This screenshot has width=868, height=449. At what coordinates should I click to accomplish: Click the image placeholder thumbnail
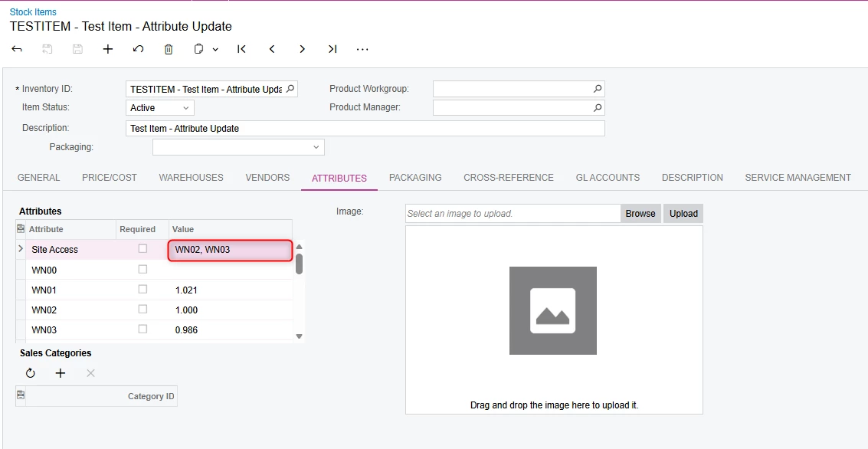point(553,310)
